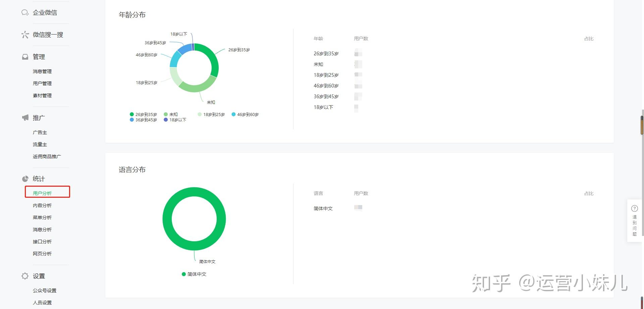Click 18岁到25岁 row in age table

453,75
